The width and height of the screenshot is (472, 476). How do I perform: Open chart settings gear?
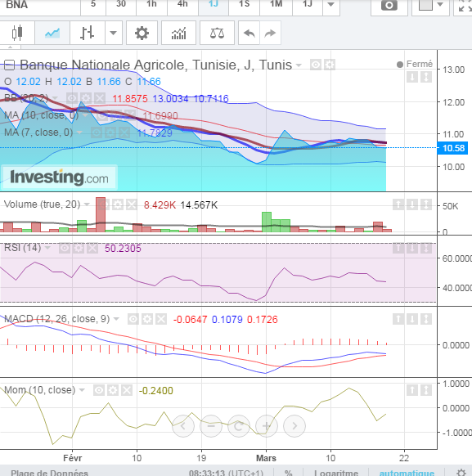point(142,33)
